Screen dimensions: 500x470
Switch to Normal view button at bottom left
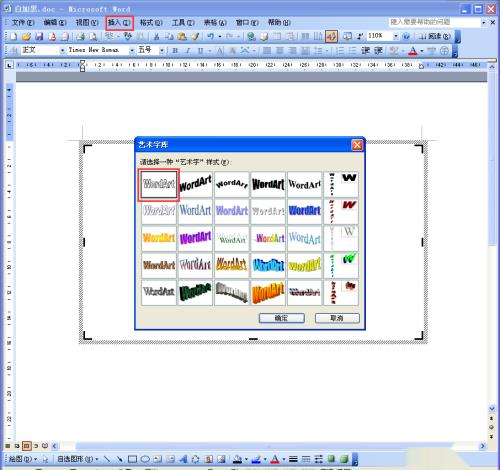pos(8,445)
